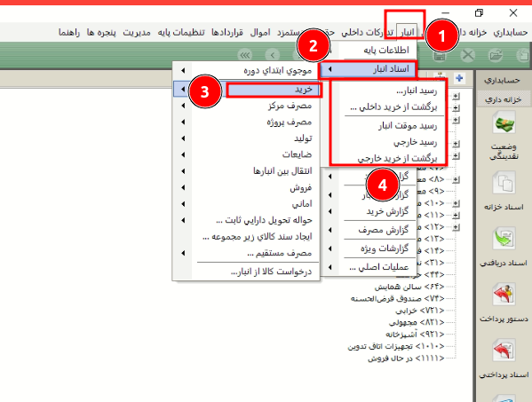Select حواله تحويل دارايي ثابت ... item
The width and height of the screenshot is (532, 402).
point(246,220)
